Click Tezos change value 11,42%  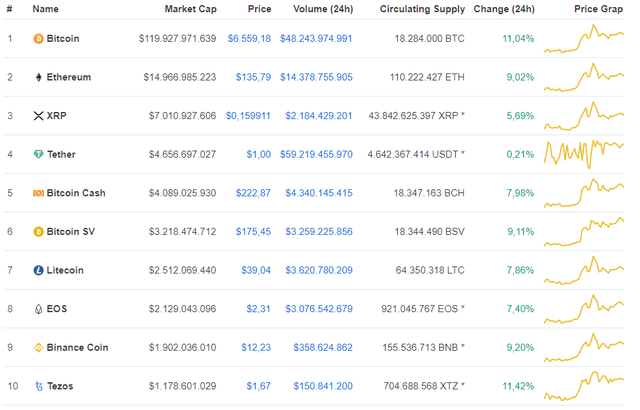tap(518, 386)
